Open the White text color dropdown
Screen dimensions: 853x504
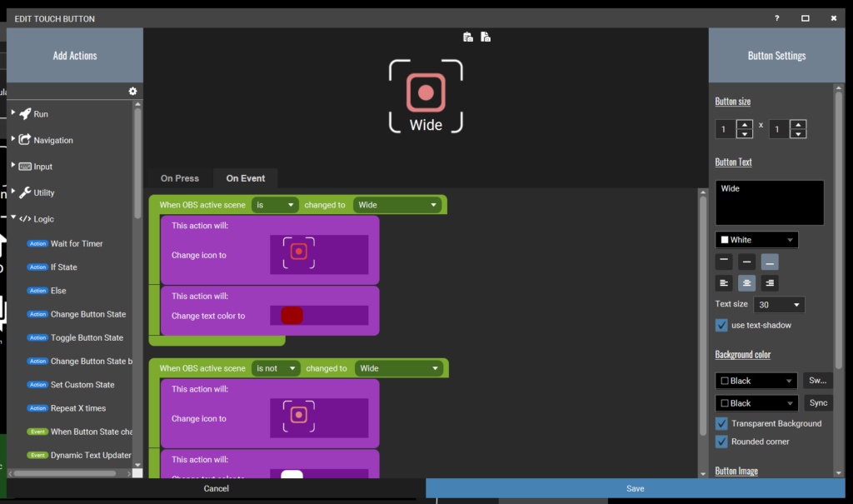(x=756, y=239)
